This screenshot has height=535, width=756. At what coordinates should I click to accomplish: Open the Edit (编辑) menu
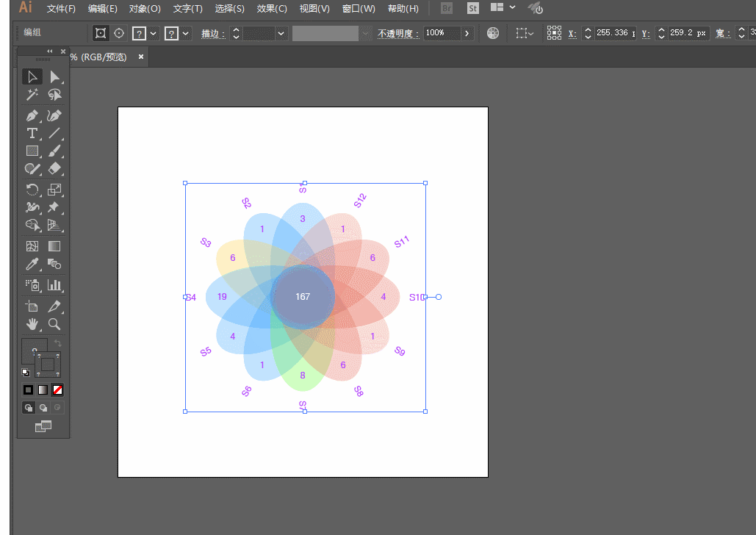click(102, 9)
